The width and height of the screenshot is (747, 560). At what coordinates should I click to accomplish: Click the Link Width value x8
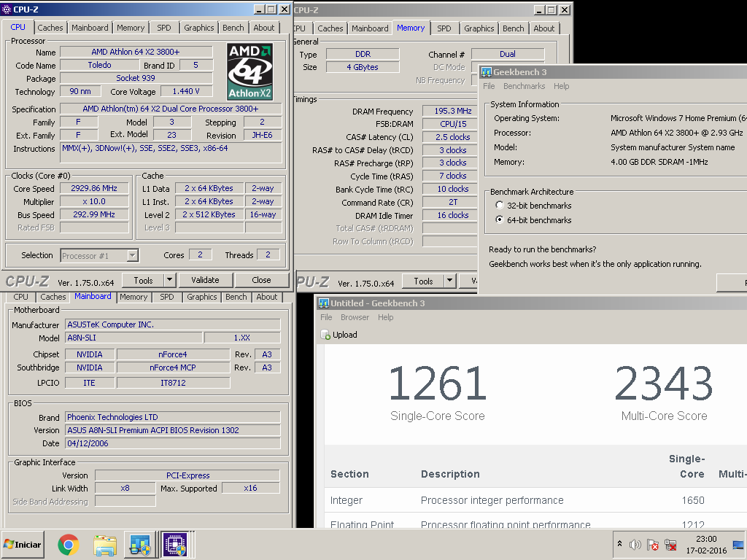pyautogui.click(x=125, y=488)
